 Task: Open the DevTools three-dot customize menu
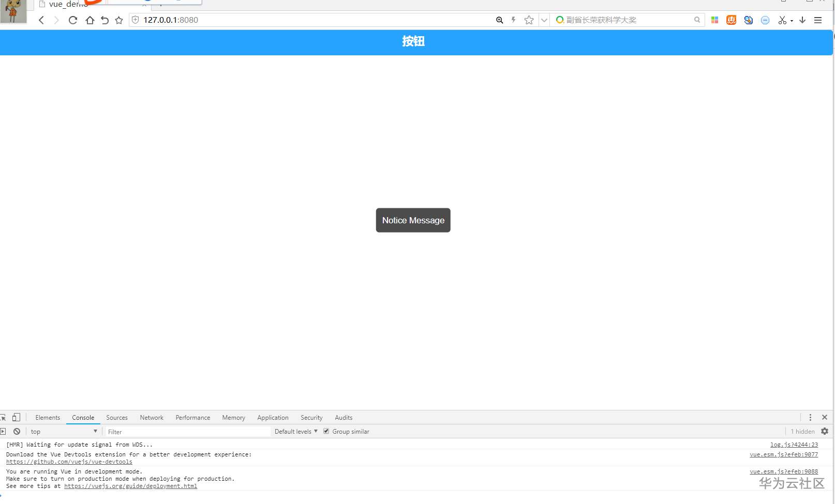point(810,417)
